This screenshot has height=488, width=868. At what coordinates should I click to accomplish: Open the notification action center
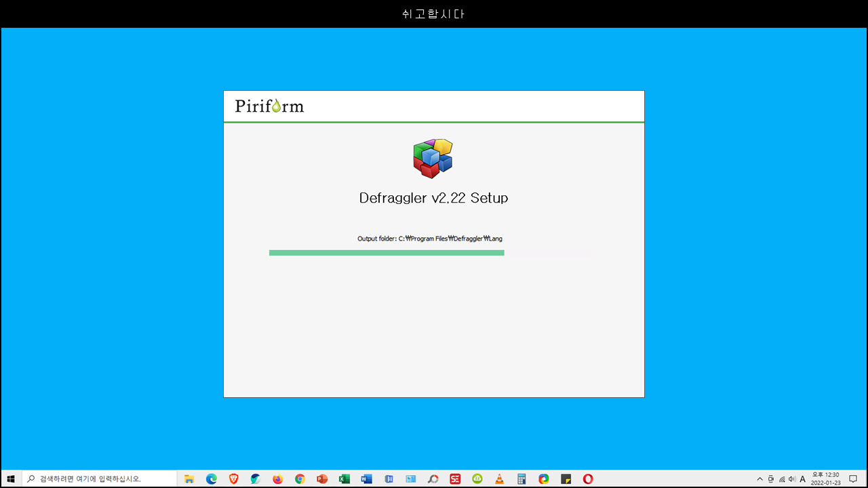click(x=853, y=479)
